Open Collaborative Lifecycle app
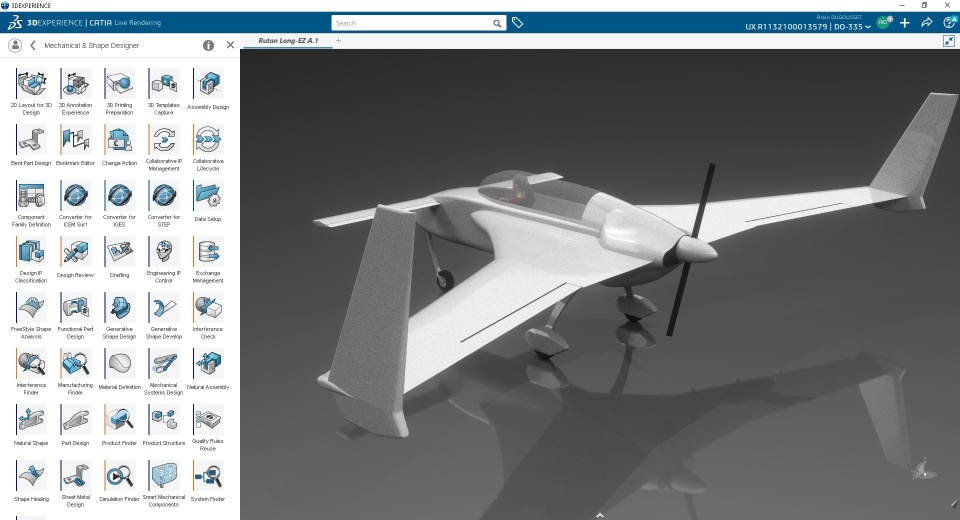The height and width of the screenshot is (520, 960). tap(208, 140)
